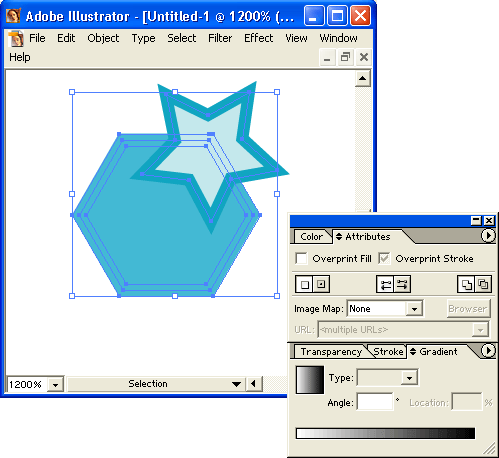The width and height of the screenshot is (499, 458).
Task: Open the Effect menu
Action: pos(258,38)
